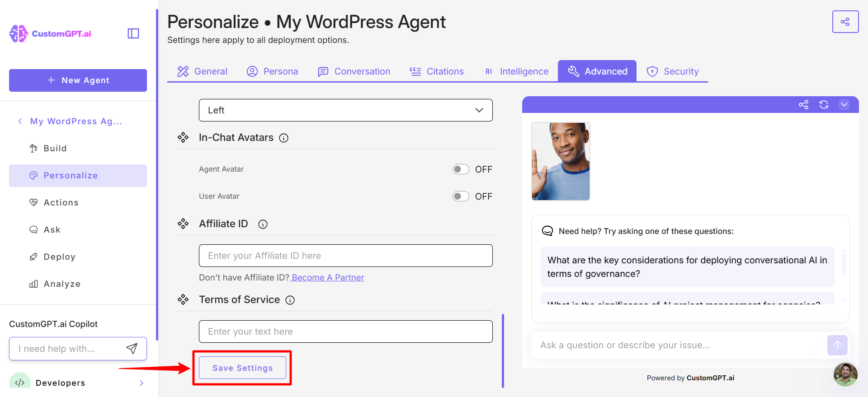The width and height of the screenshot is (868, 397).
Task: Click the Developers label
Action: 61,383
